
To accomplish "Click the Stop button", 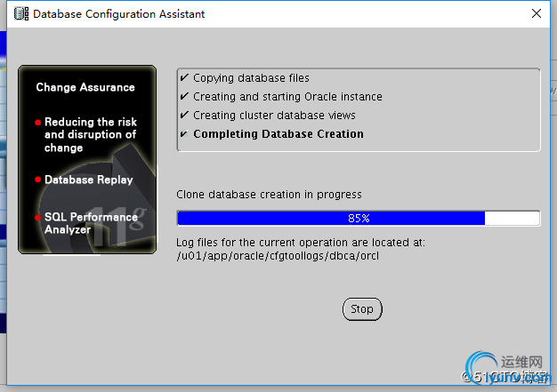I will point(362,309).
